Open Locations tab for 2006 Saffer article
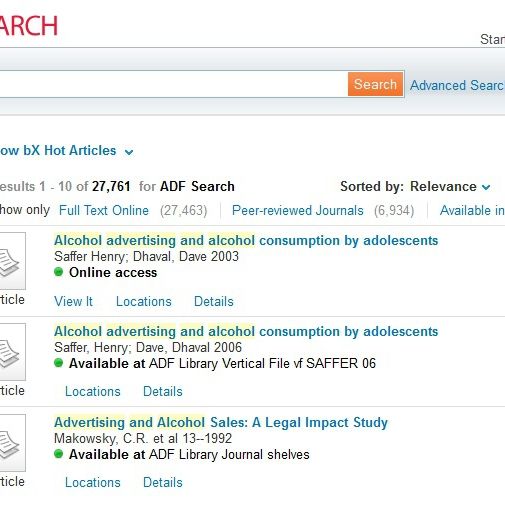This screenshot has height=505, width=505. 93,391
